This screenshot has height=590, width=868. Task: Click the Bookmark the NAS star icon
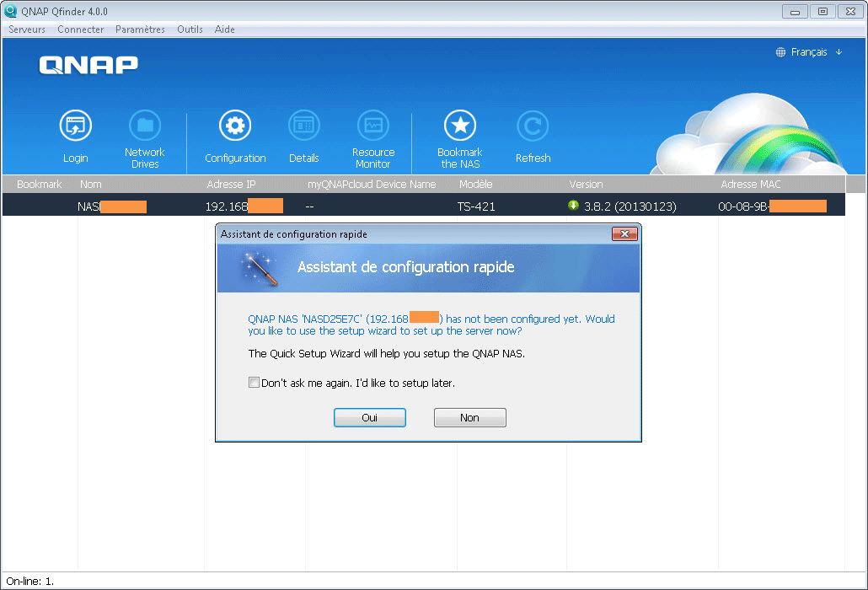point(460,126)
